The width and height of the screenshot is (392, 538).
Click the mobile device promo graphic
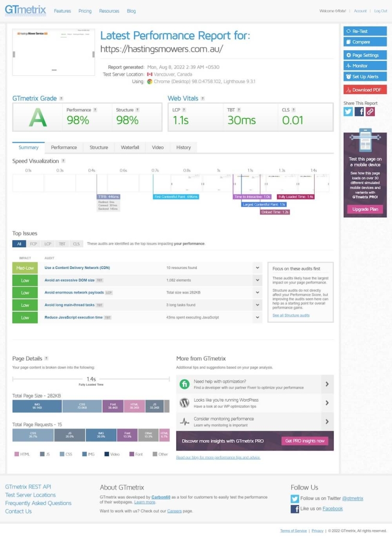(365, 141)
